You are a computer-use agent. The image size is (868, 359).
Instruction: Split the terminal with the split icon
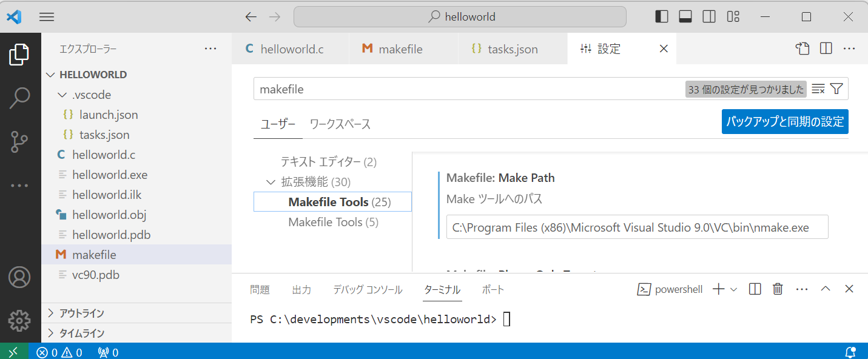click(754, 289)
